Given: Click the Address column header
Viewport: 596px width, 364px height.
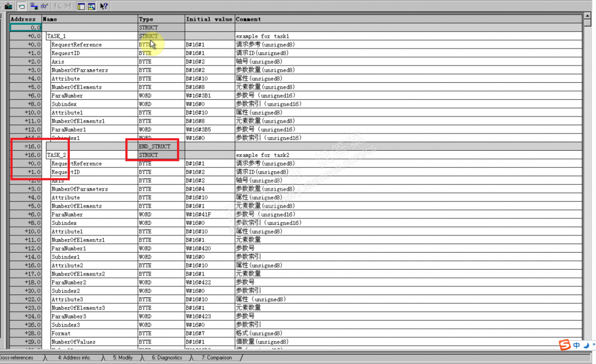Looking at the screenshot, I should pos(25,19).
